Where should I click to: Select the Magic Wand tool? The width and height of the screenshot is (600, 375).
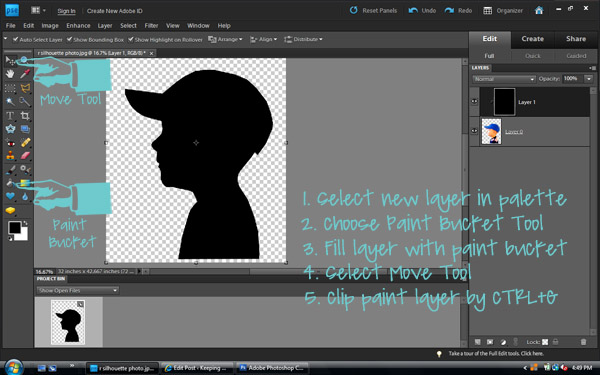pos(10,102)
